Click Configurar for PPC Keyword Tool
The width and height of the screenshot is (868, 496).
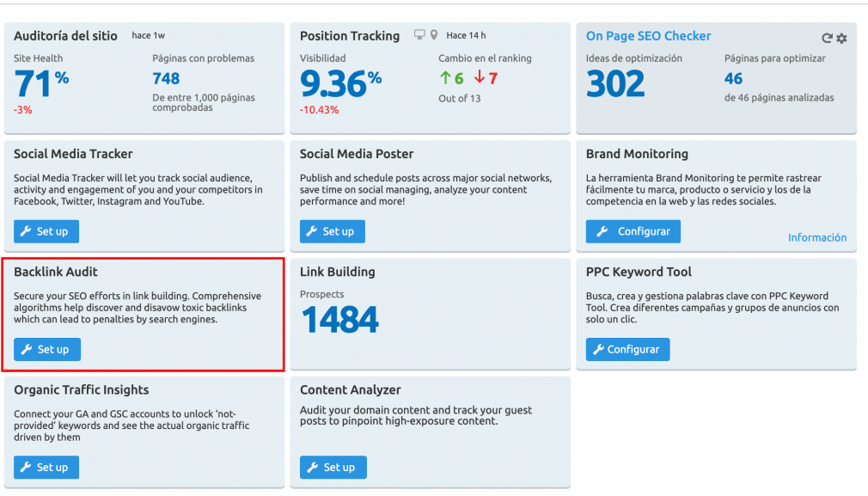627,349
